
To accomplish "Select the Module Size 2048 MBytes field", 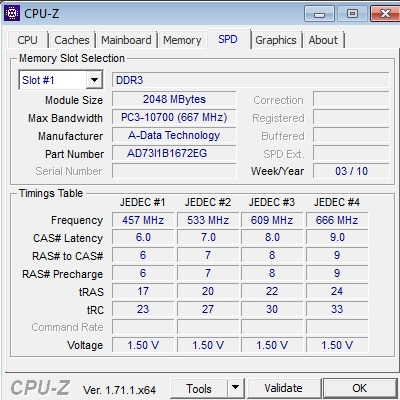I will point(174,99).
